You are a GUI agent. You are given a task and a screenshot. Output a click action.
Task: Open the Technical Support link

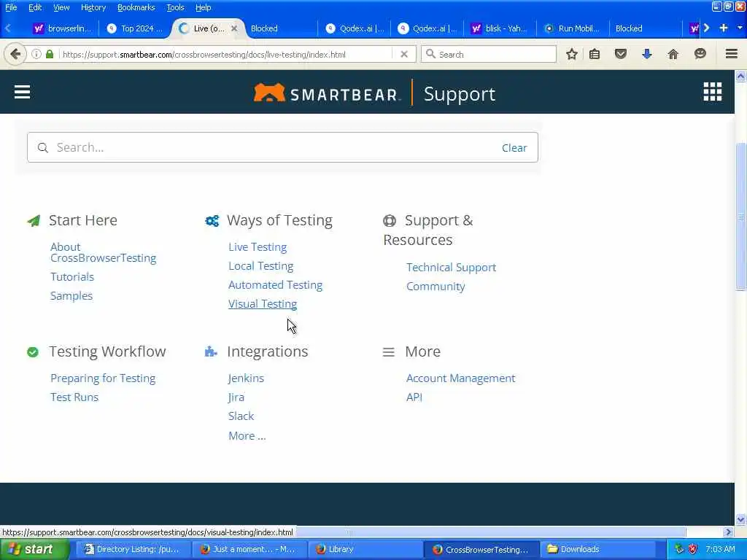pyautogui.click(x=451, y=268)
